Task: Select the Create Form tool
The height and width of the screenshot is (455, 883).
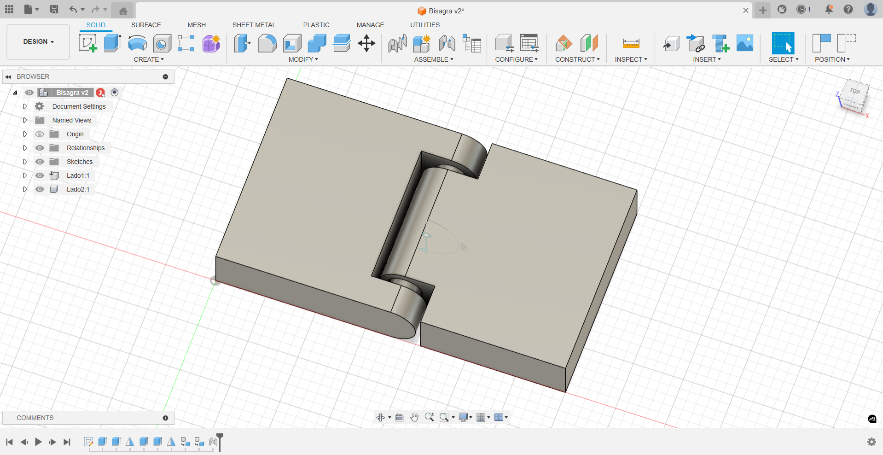Action: [211, 43]
